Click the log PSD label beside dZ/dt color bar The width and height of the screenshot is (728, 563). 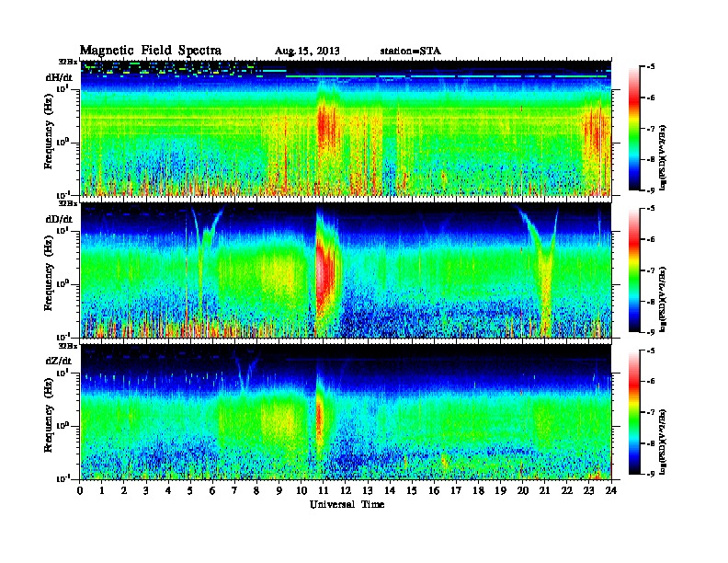663,442
